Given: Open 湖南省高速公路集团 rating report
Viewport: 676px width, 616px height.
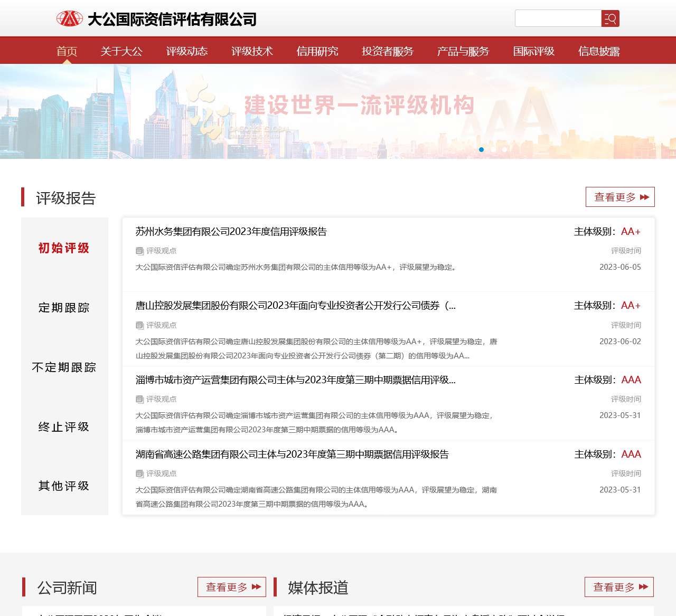Looking at the screenshot, I should click(292, 454).
